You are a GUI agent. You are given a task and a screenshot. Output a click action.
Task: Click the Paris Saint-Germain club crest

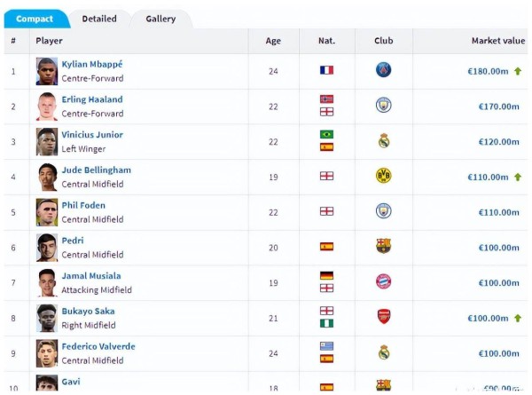tap(383, 70)
